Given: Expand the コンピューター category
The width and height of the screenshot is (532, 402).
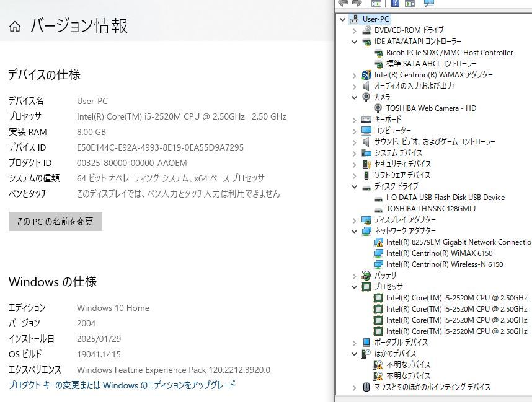Looking at the screenshot, I should pos(355,131).
